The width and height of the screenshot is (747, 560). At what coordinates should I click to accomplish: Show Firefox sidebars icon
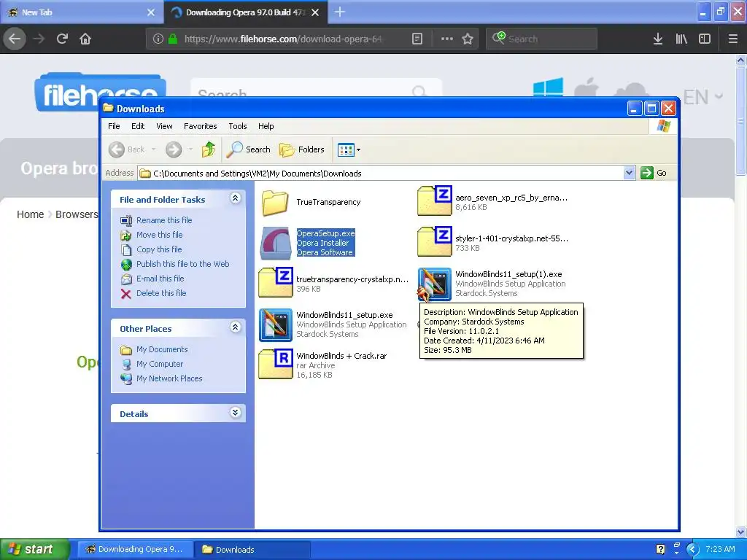click(705, 39)
